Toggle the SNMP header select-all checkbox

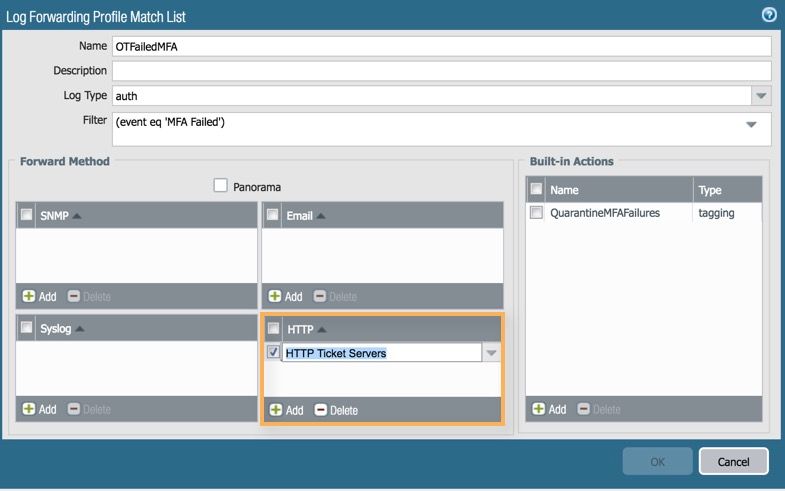point(27,215)
